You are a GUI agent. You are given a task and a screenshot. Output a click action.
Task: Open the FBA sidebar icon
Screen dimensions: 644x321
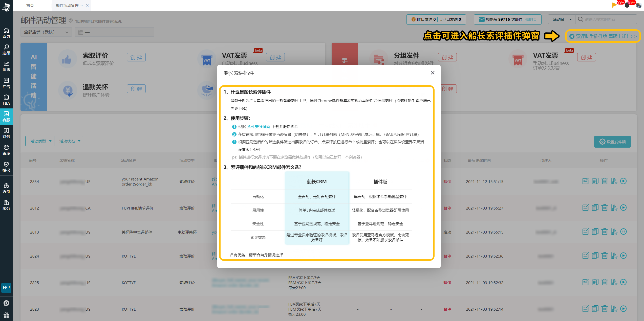point(6,100)
